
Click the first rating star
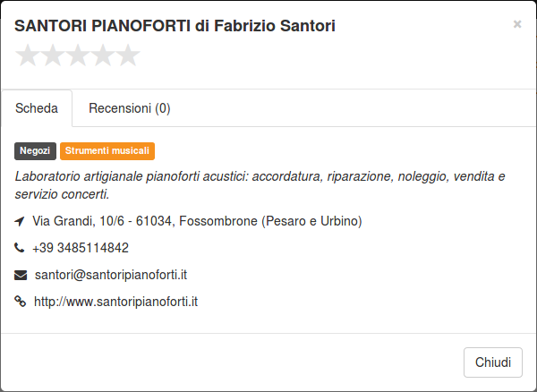click(x=28, y=55)
